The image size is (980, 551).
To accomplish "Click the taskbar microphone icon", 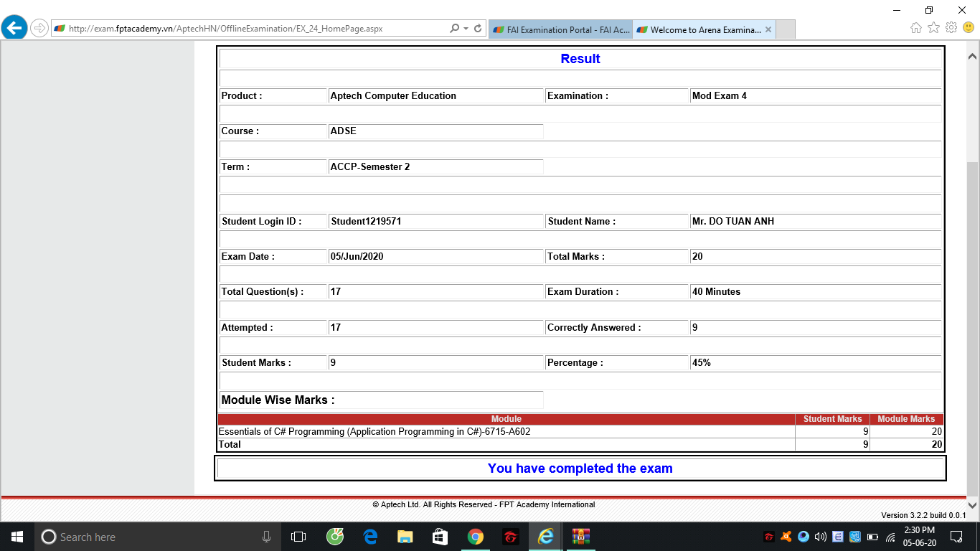I will (x=266, y=537).
